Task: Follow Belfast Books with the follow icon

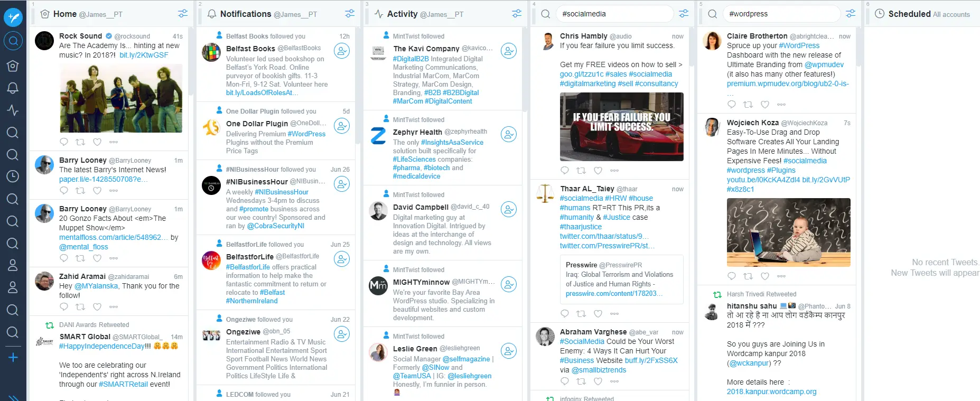Action: coord(342,51)
